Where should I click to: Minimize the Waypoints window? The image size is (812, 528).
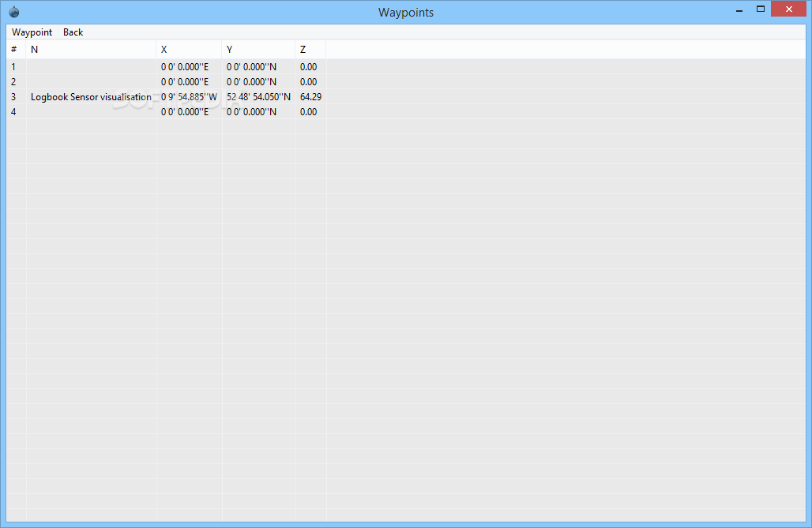click(x=739, y=9)
